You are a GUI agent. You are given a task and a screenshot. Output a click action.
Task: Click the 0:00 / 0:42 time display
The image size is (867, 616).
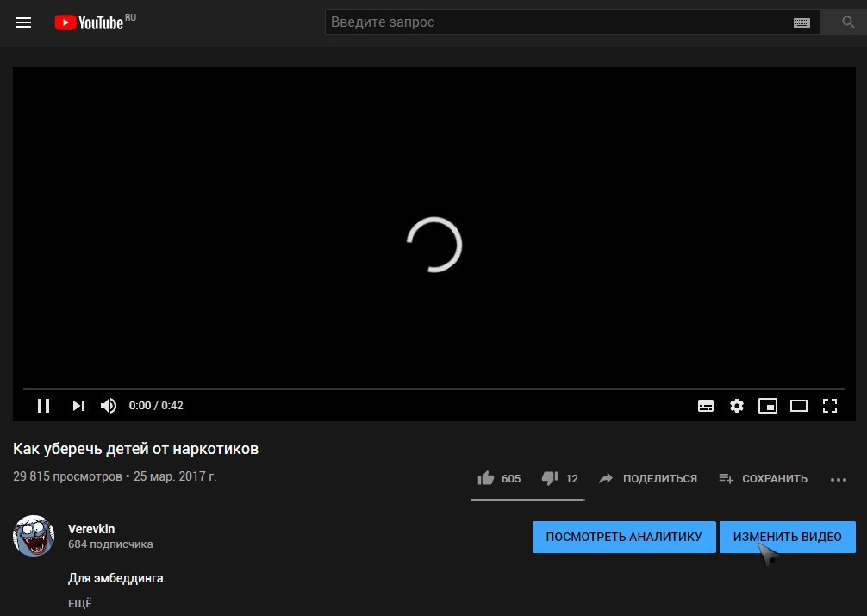pyautogui.click(x=156, y=406)
